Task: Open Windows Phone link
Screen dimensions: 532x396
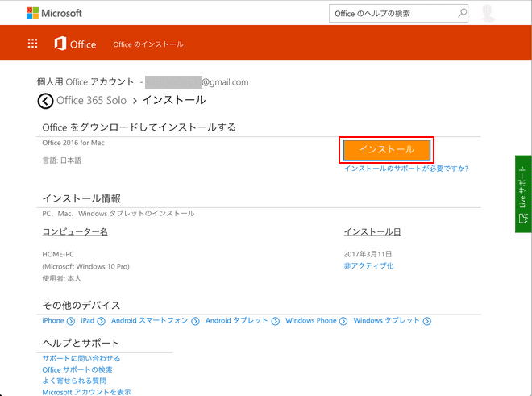Action: click(x=311, y=321)
